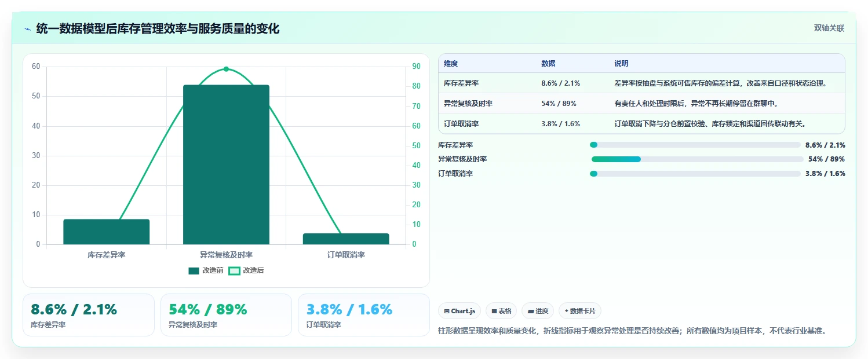Image resolution: width=868 pixels, height=359 pixels.
Task: Click the icon inside the Chart.js tag
Action: pyautogui.click(x=447, y=311)
